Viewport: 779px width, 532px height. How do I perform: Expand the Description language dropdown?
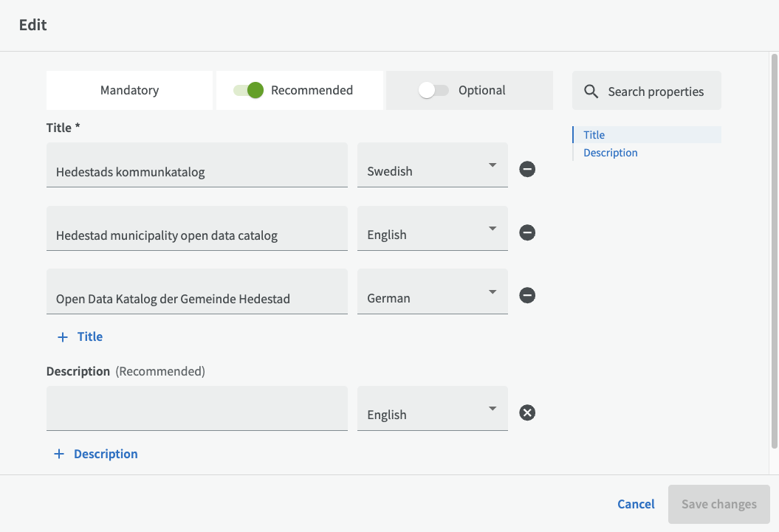pyautogui.click(x=433, y=410)
